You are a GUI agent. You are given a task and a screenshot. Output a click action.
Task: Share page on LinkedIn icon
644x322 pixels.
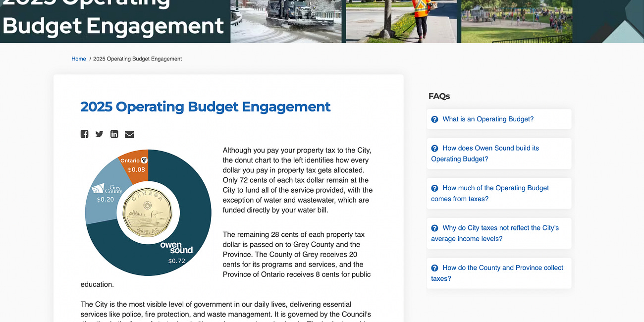coord(114,134)
